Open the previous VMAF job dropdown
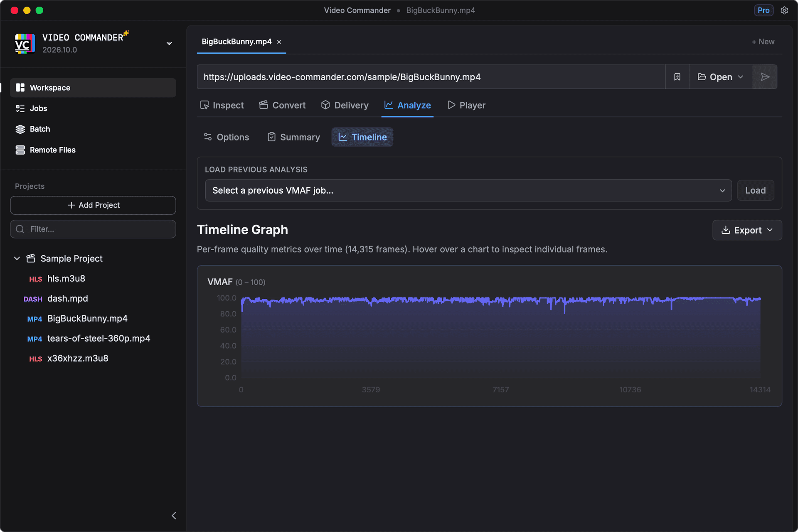Image resolution: width=798 pixels, height=532 pixels. click(468, 190)
